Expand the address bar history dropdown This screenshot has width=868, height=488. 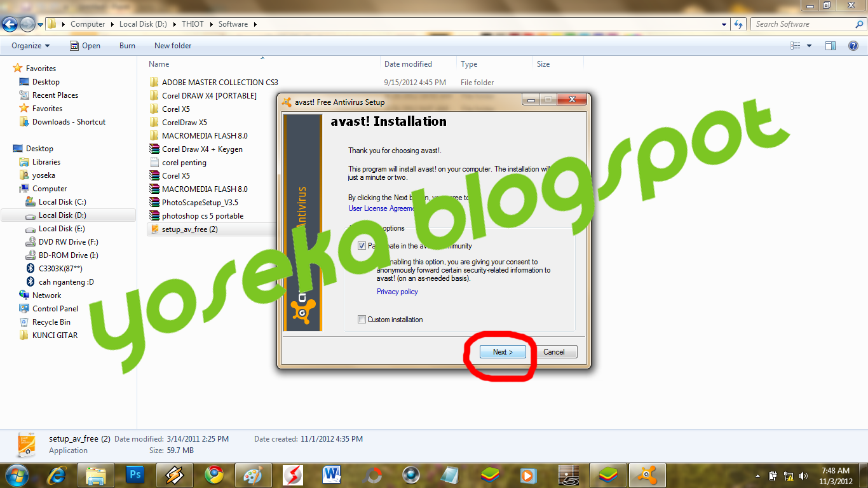pyautogui.click(x=724, y=24)
